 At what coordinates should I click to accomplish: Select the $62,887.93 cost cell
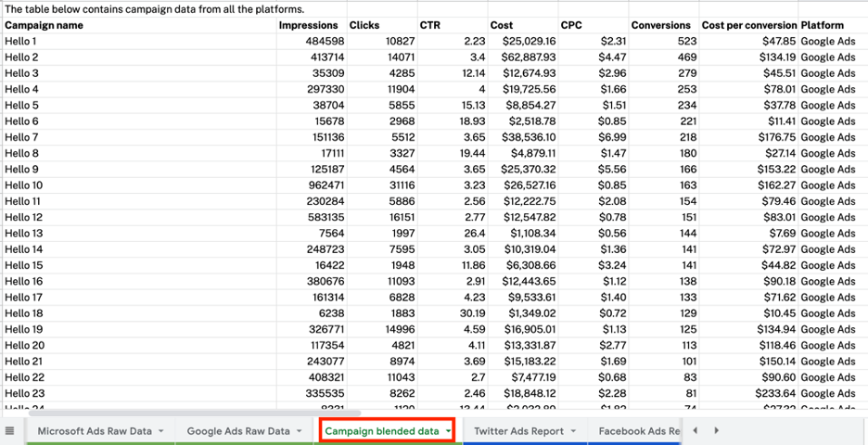tap(524, 57)
